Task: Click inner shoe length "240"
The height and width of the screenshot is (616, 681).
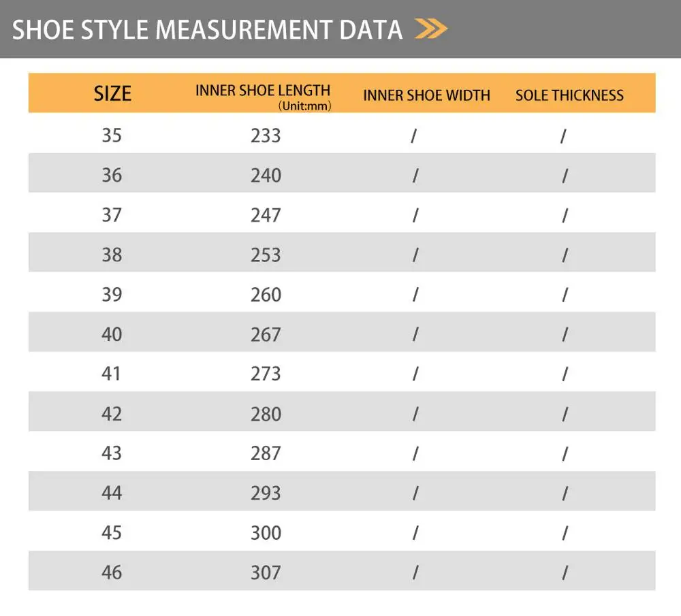Action: [x=266, y=176]
